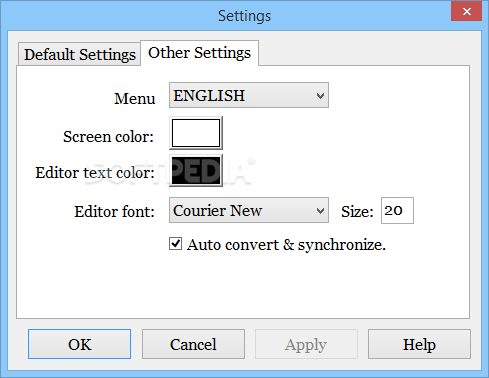Expand the Editor font dropdown arrow

pos(320,210)
